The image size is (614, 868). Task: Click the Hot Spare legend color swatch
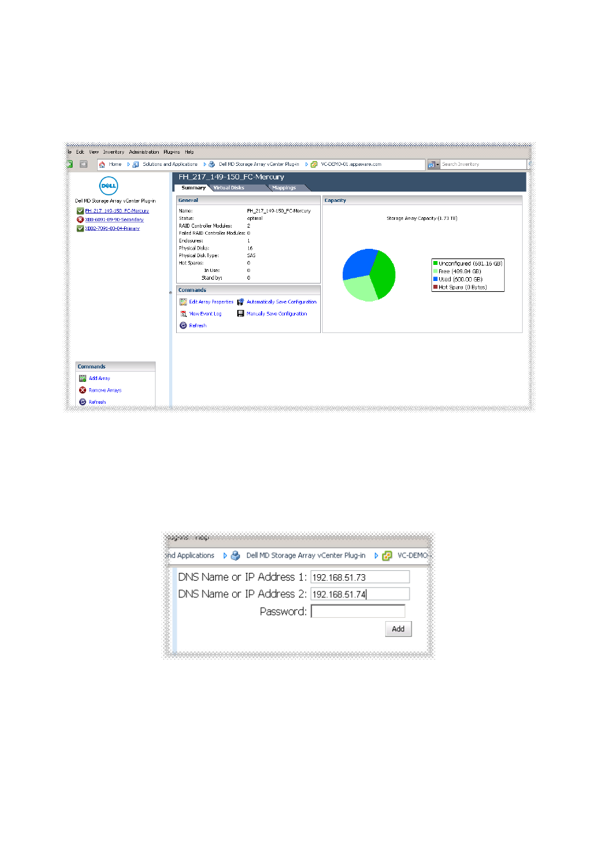(435, 287)
